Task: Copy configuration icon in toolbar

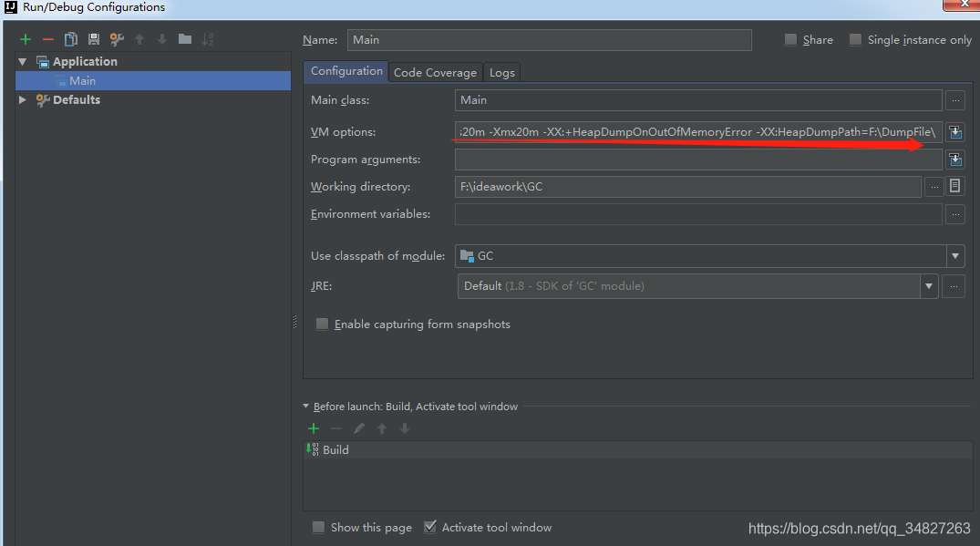Action: pos(70,39)
